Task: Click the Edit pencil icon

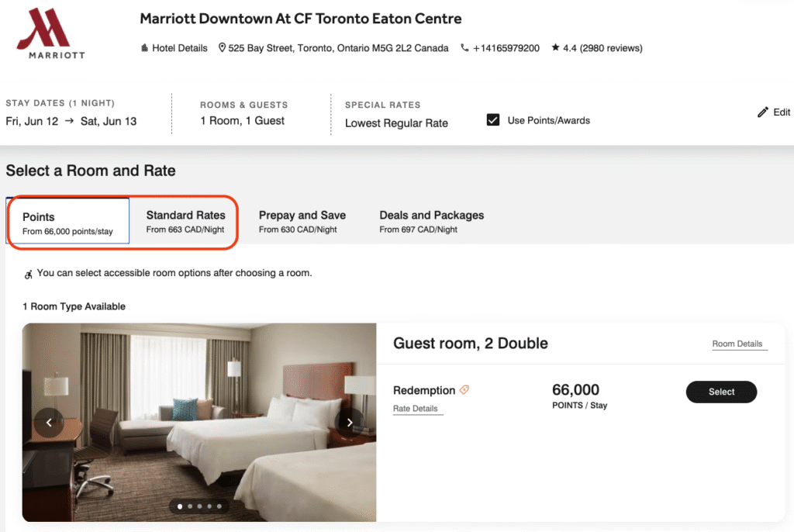Action: (x=762, y=112)
